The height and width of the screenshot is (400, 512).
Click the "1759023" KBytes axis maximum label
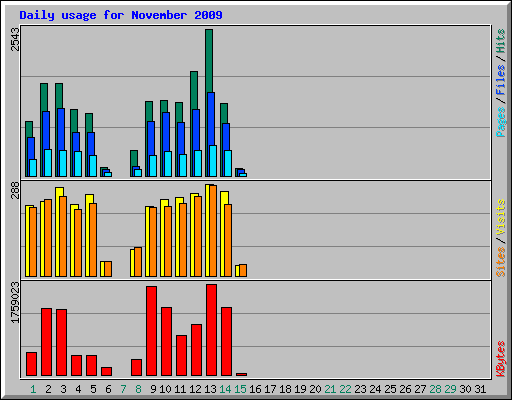[x=15, y=303]
